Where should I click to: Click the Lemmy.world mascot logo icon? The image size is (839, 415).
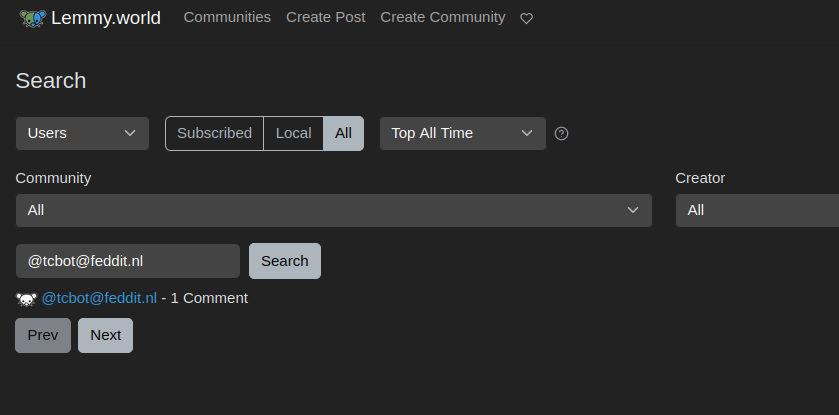click(33, 18)
